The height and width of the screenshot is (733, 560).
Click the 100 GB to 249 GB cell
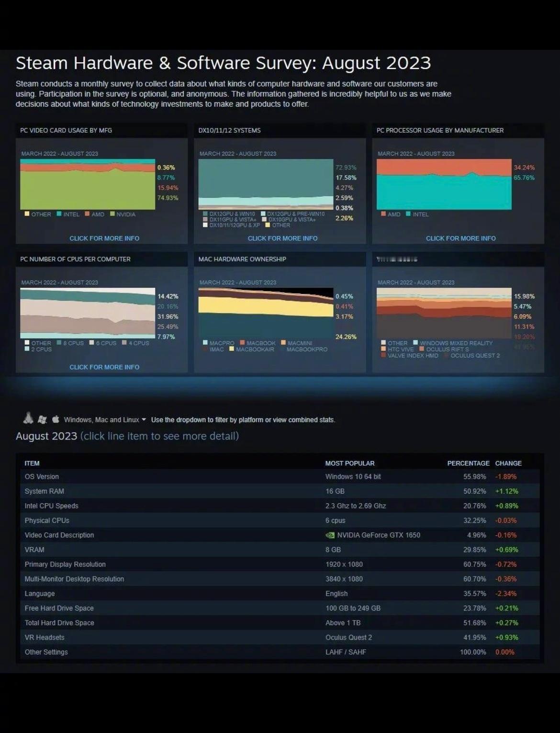point(353,608)
